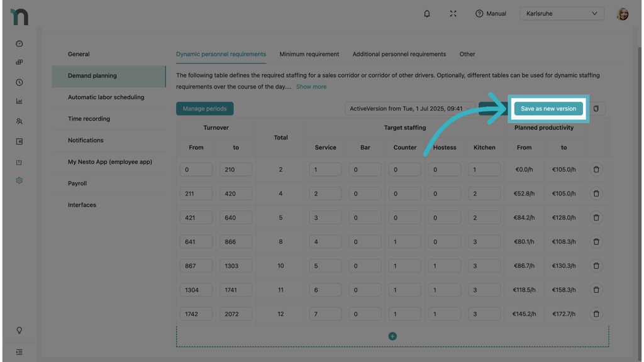Open the notifications bell

pyautogui.click(x=427, y=13)
